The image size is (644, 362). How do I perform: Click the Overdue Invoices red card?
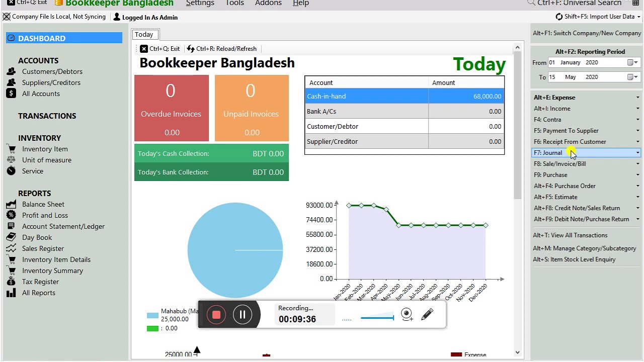172,108
